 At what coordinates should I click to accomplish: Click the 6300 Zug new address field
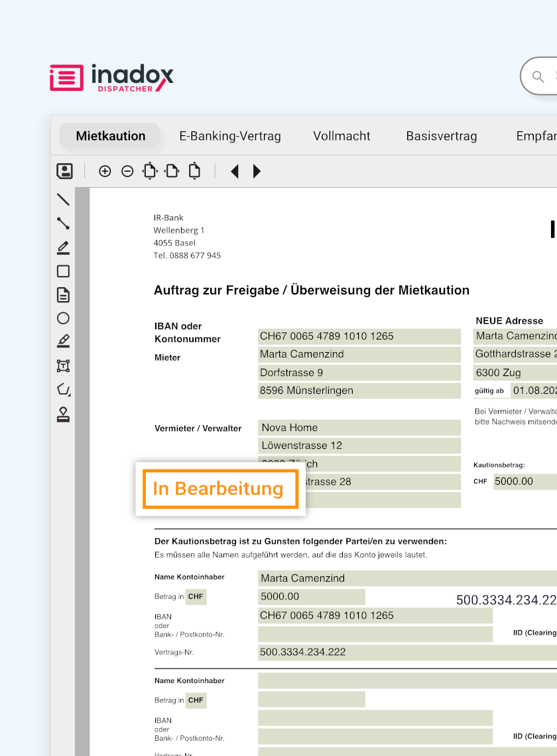pos(515,373)
